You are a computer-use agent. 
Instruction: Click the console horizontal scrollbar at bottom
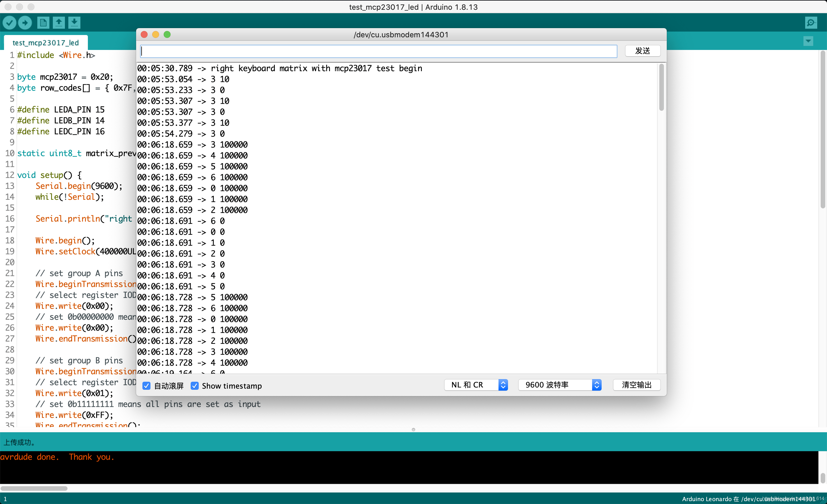coord(34,488)
